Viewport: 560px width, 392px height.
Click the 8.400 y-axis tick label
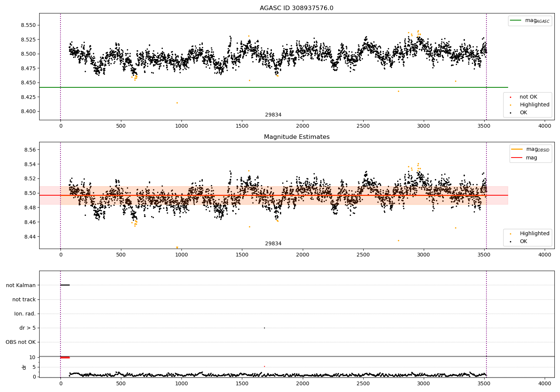(28, 111)
